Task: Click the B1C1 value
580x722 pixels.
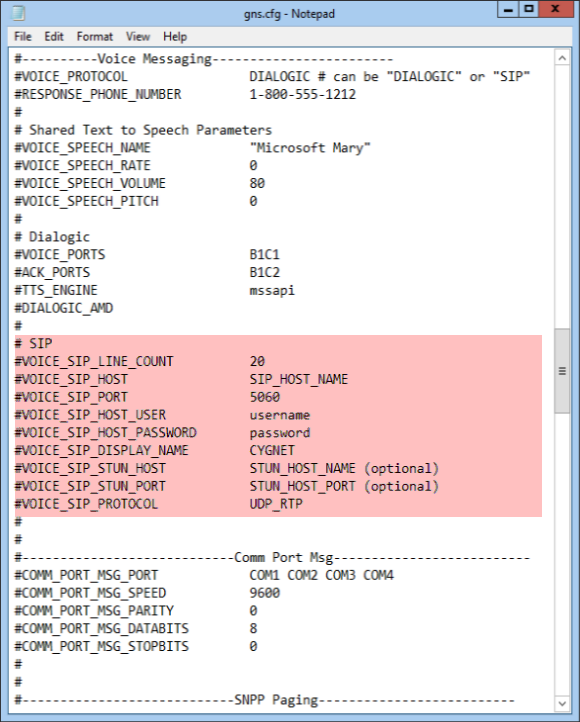Action: point(264,255)
